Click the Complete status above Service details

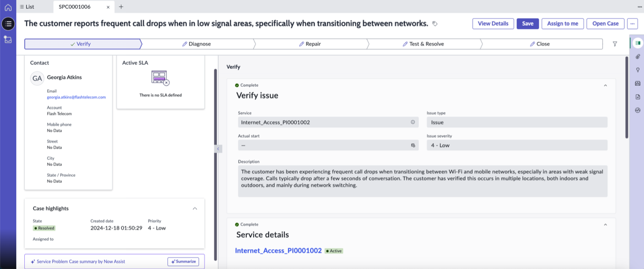click(x=247, y=224)
